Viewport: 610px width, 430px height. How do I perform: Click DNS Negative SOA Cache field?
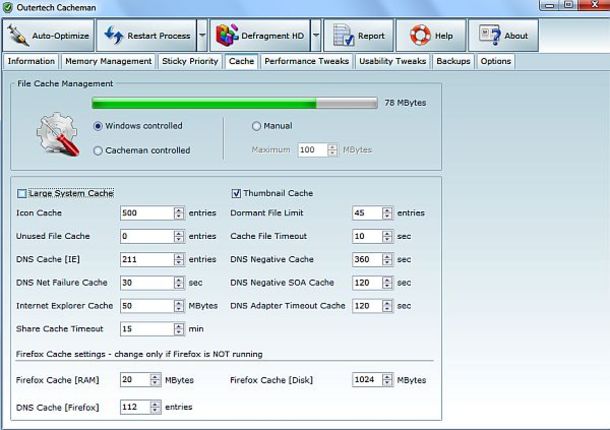point(367,283)
